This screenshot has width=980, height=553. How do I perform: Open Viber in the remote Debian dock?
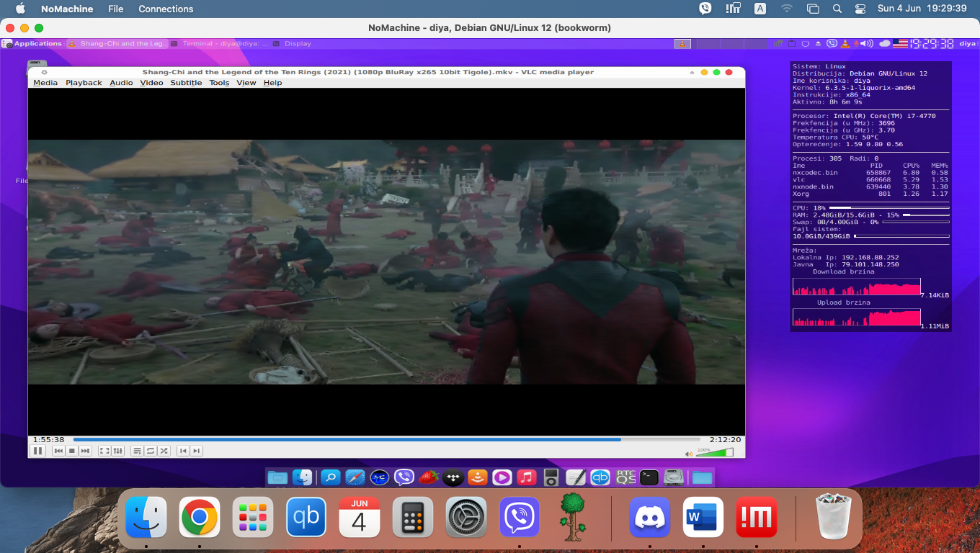click(x=404, y=477)
